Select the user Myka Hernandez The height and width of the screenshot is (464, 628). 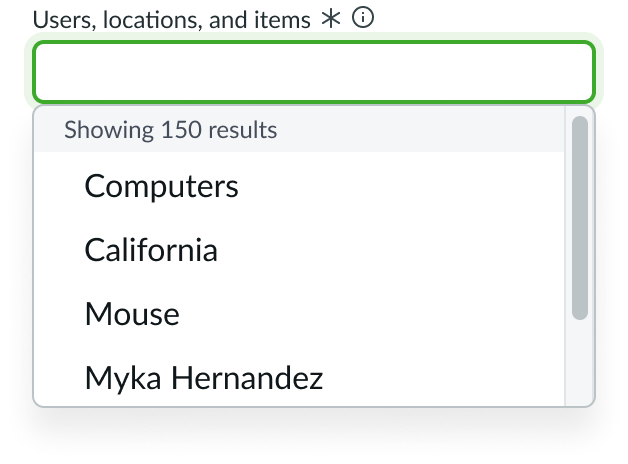coord(204,378)
